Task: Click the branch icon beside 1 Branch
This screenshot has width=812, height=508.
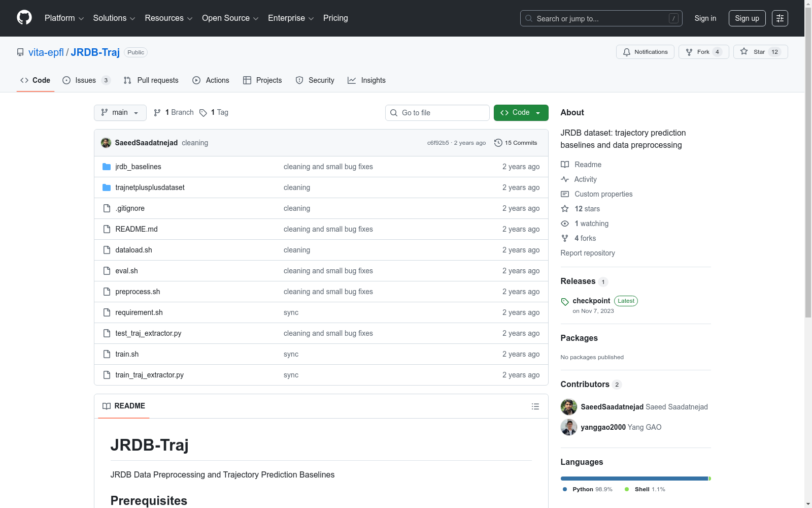Action: [157, 113]
